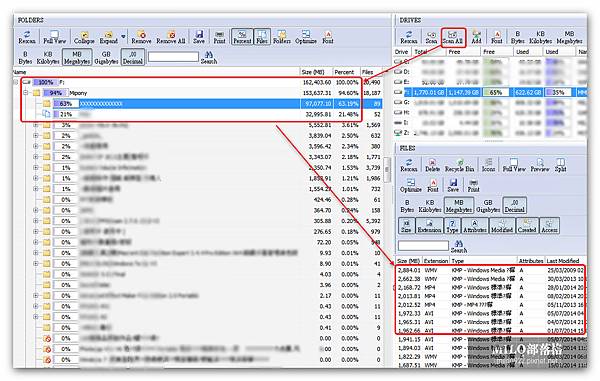The image size is (600, 381).
Task: Toggle the Attributes column in Files panel
Action: click(474, 226)
